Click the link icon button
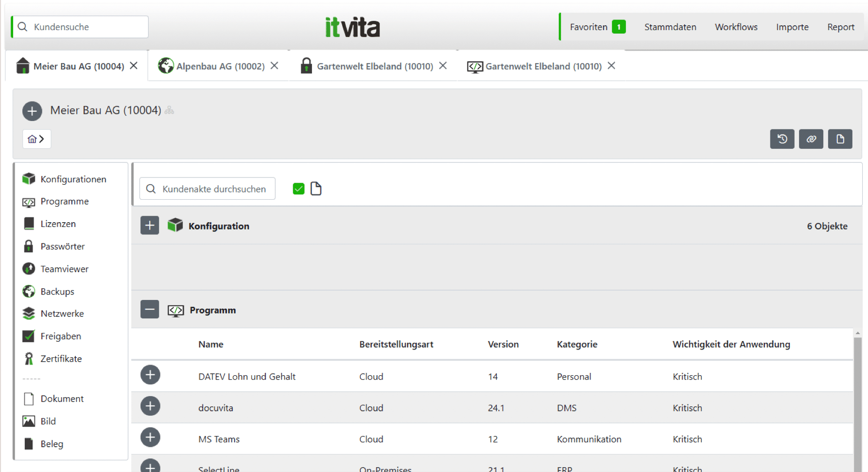Screen dimensions: 868x472 811,139
